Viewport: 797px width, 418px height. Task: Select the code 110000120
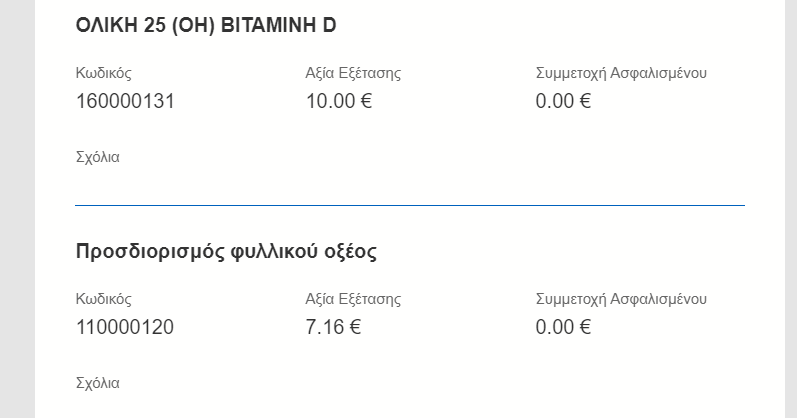click(125, 327)
